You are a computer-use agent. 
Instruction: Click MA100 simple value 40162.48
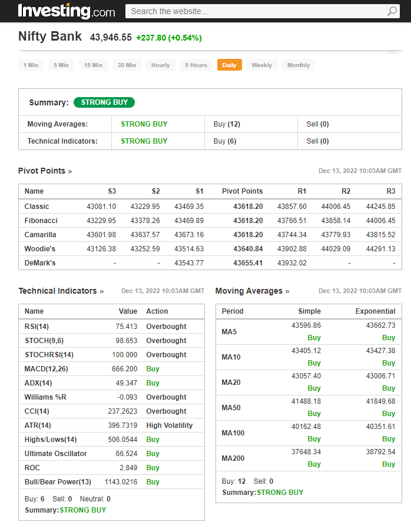click(306, 427)
